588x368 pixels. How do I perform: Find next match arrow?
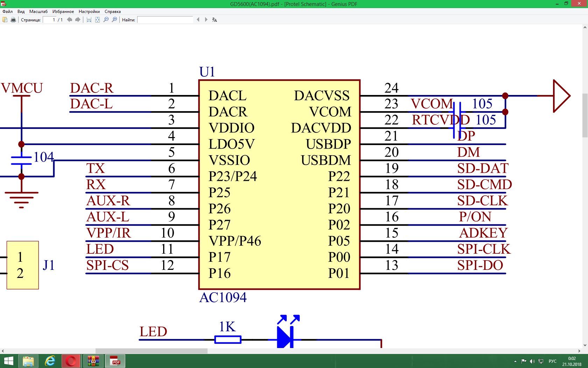[x=206, y=20]
